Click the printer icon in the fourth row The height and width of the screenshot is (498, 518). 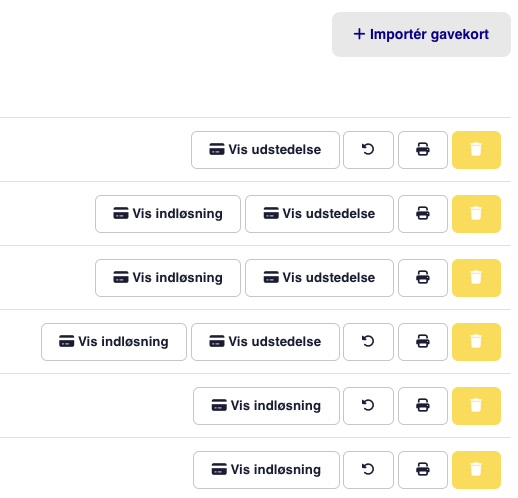tap(423, 342)
